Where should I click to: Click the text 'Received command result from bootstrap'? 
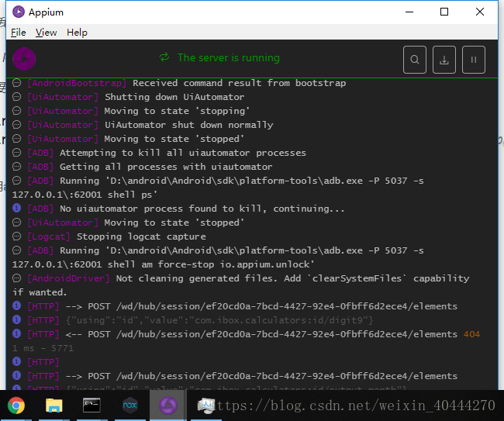239,83
